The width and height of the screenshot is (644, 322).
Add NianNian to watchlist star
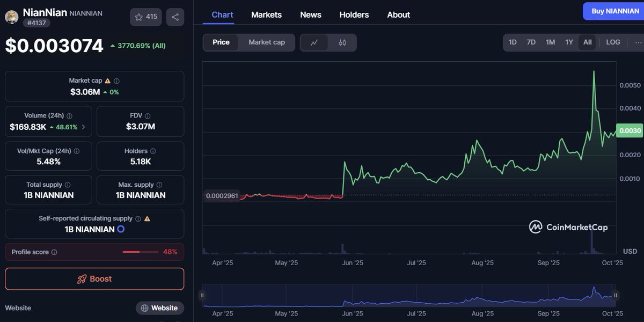(x=145, y=17)
